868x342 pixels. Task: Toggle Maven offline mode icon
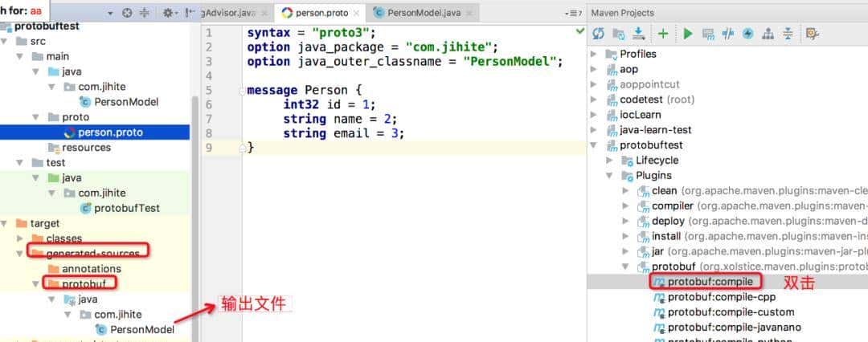727,34
